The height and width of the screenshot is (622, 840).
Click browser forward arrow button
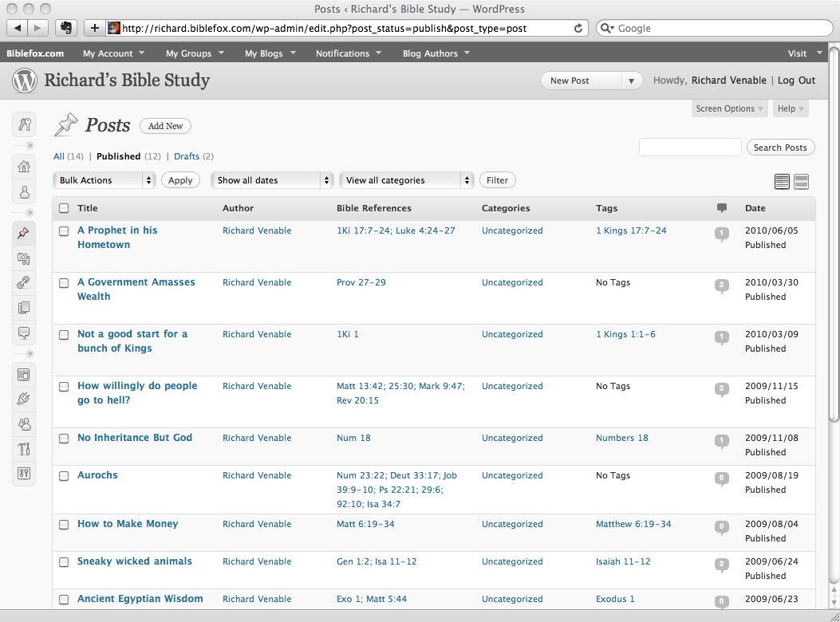click(x=38, y=28)
